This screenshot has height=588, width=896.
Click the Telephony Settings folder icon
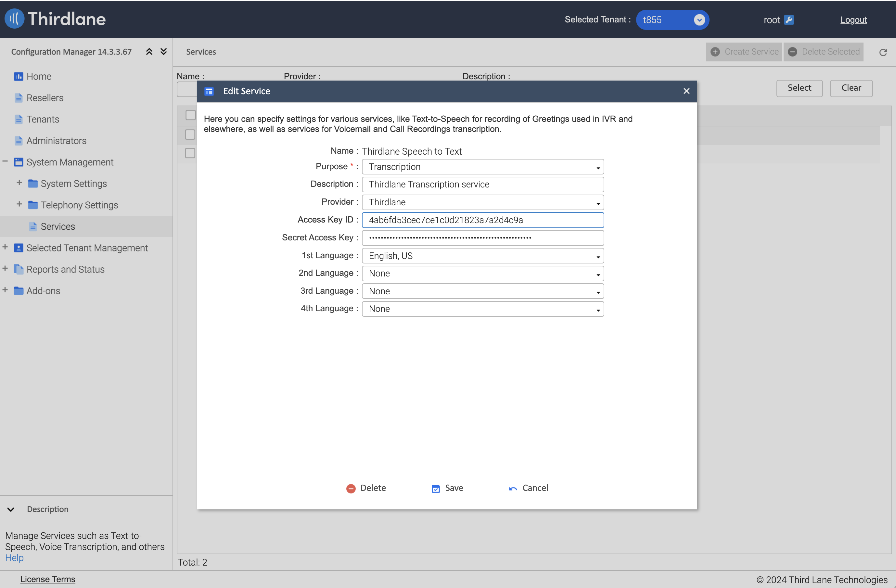(x=33, y=205)
